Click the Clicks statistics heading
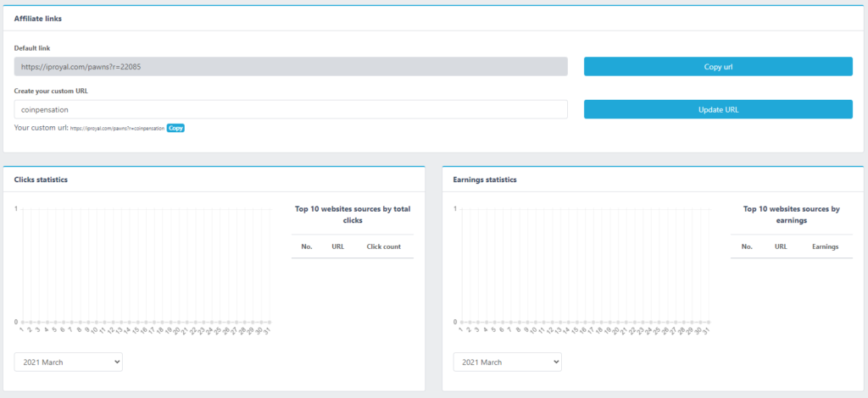Viewport: 868px width, 398px height. 41,180
